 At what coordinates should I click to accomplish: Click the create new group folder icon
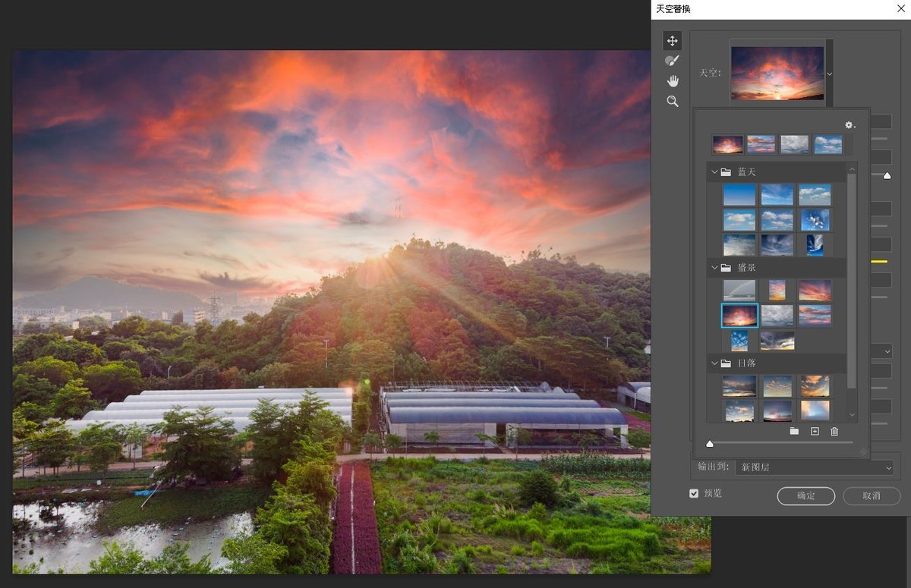794,431
